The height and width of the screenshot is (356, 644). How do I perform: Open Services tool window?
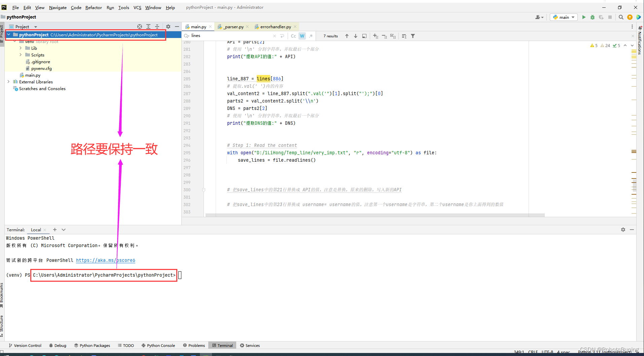(x=250, y=345)
